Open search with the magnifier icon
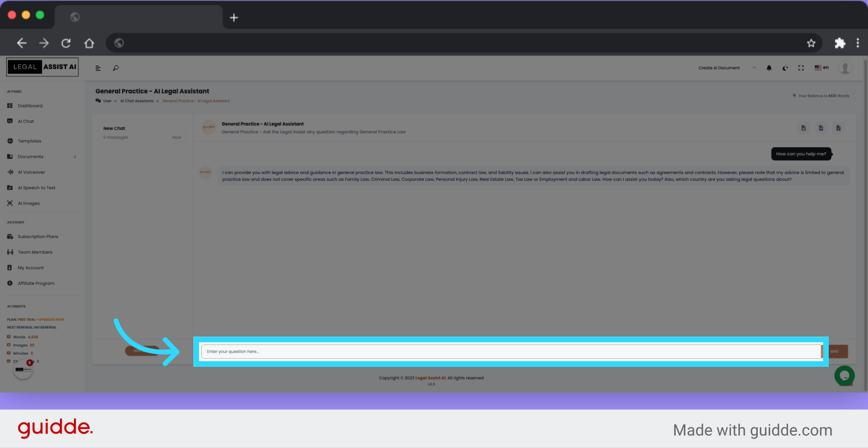 click(x=115, y=68)
